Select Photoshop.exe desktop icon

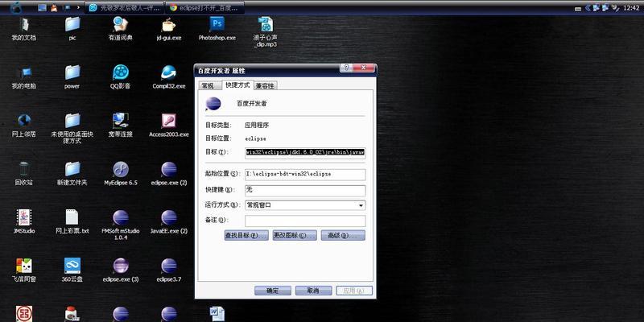click(x=217, y=28)
